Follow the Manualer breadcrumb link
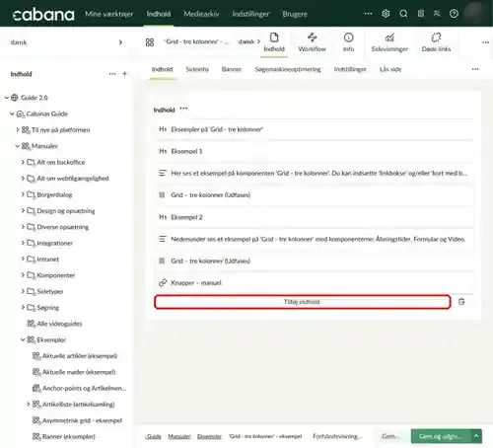Image resolution: width=493 pixels, height=448 pixels. (x=179, y=436)
